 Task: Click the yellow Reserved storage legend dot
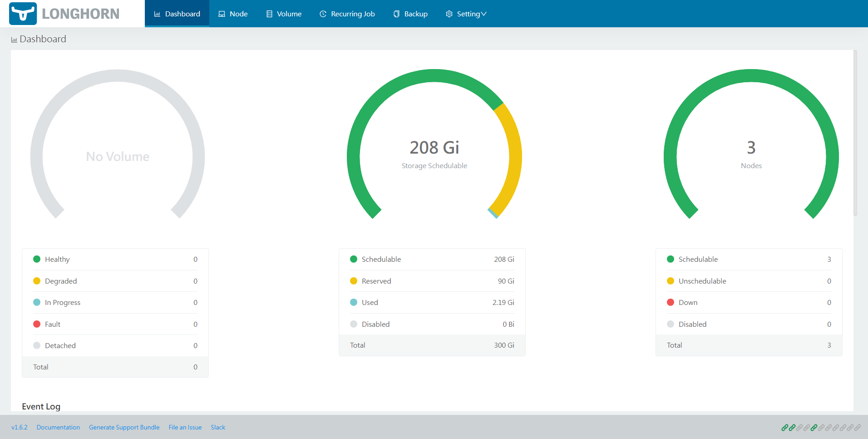coord(354,281)
